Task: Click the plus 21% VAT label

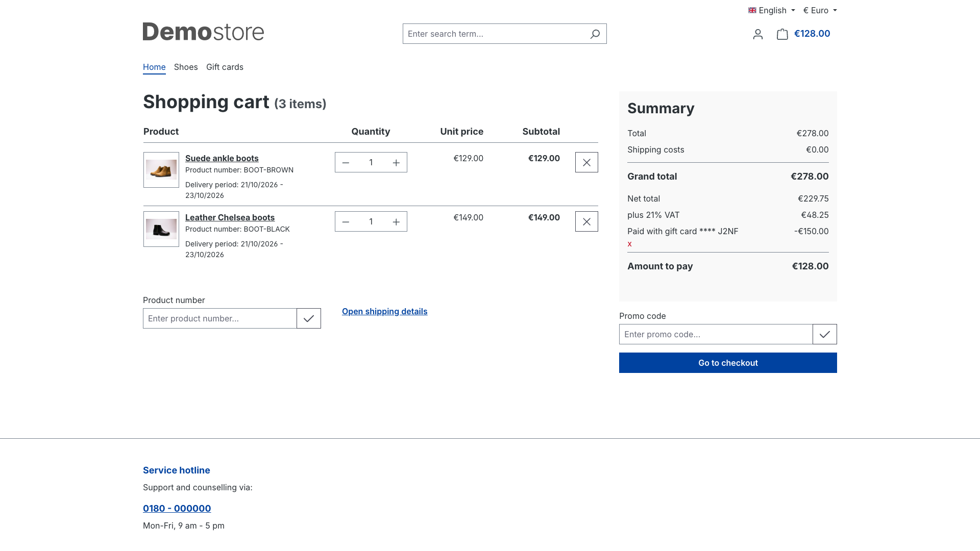Action: 653,215
